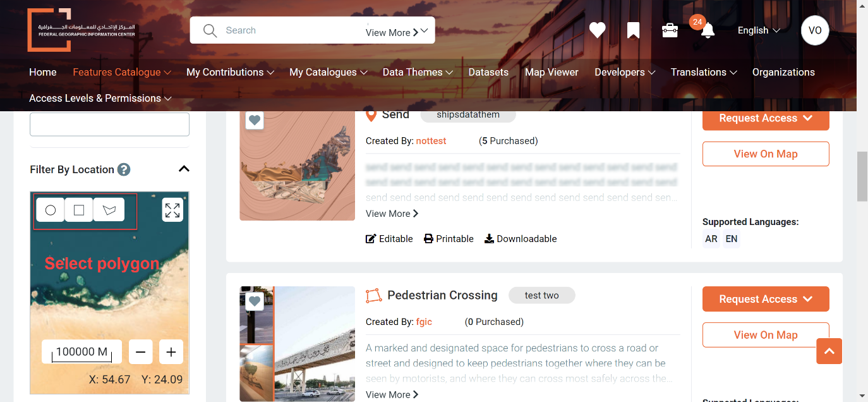
Task: Open Request Access dropdown for Pedestrian Crossing
Action: pyautogui.click(x=766, y=299)
